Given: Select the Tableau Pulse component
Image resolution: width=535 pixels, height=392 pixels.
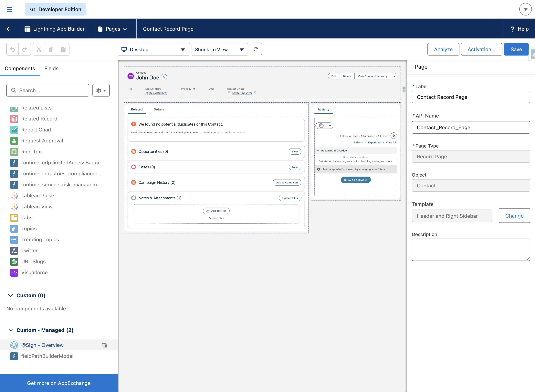Looking at the screenshot, I should pyautogui.click(x=38, y=196).
